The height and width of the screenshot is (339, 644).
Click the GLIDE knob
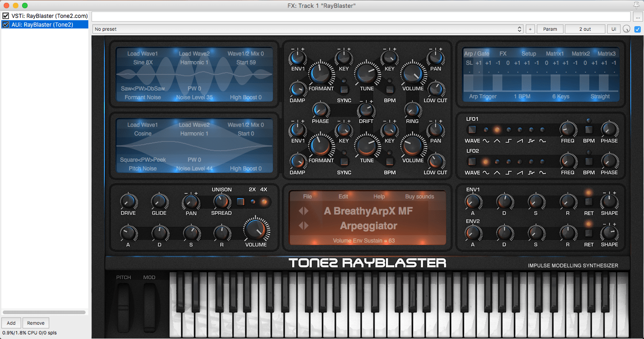(x=160, y=202)
